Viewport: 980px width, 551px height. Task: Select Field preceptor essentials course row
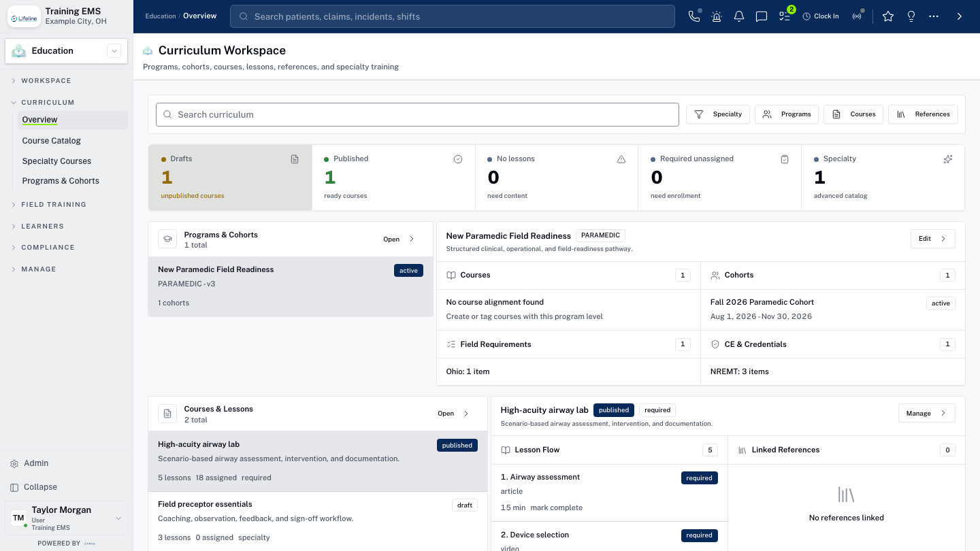coord(318,521)
